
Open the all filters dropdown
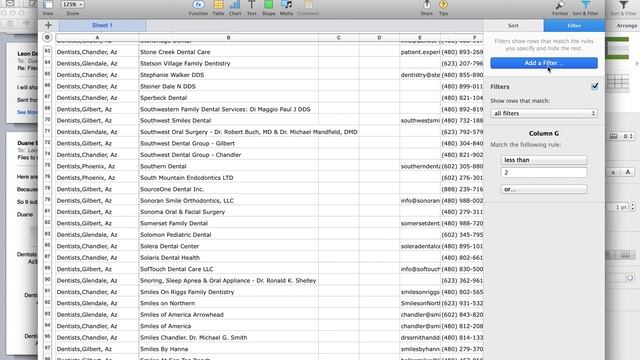544,113
